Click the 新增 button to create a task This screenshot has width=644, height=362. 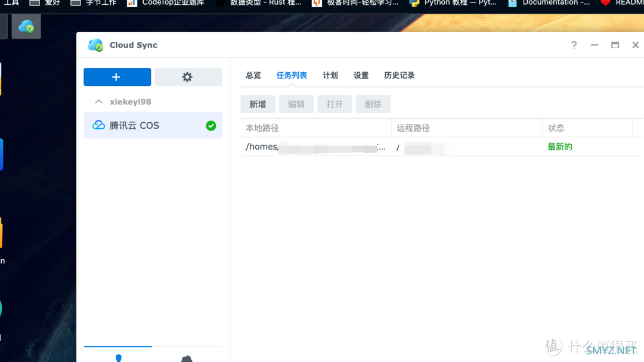(258, 104)
